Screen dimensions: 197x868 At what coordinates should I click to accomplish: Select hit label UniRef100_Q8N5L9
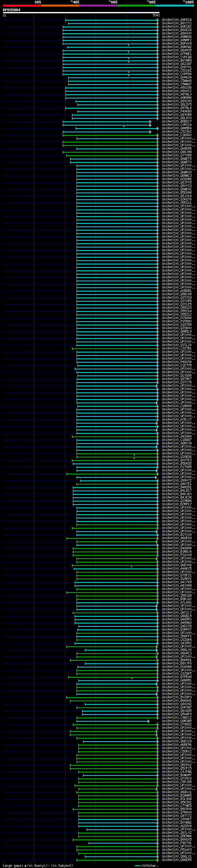(176, 331)
